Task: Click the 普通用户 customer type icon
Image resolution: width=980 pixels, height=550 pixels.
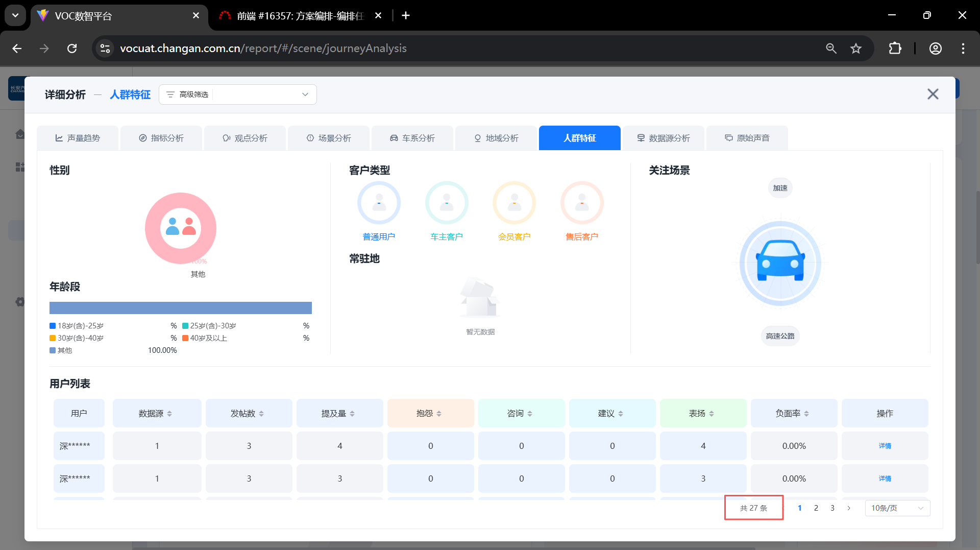Action: click(379, 203)
